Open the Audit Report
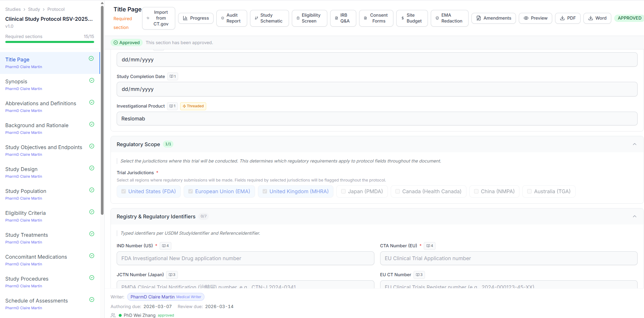The width and height of the screenshot is (644, 318). tap(232, 18)
